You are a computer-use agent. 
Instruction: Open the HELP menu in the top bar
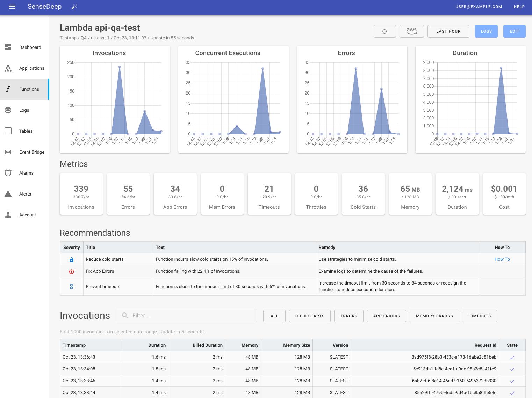519,7
